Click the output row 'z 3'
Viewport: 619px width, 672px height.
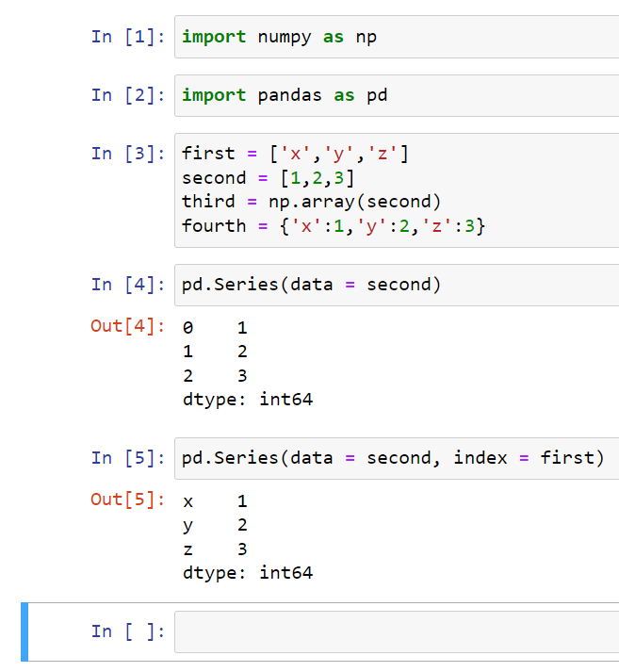[x=215, y=549]
